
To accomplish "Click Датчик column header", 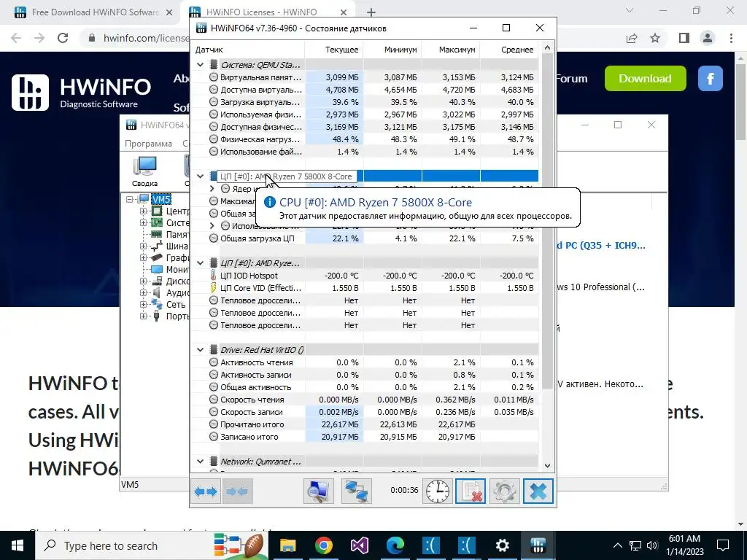I will (248, 50).
